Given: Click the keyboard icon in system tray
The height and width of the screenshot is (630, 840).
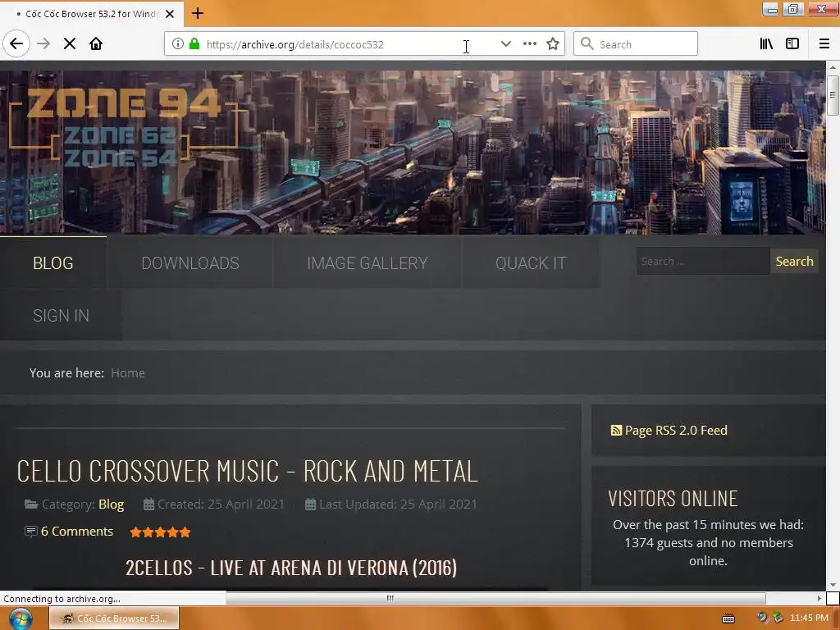Looking at the screenshot, I should pos(728,619).
